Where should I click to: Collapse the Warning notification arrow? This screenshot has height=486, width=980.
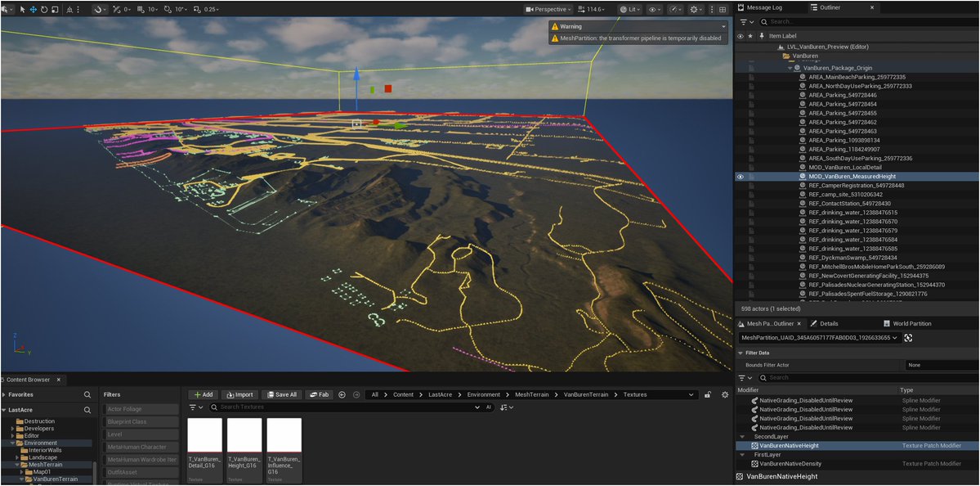coord(723,27)
